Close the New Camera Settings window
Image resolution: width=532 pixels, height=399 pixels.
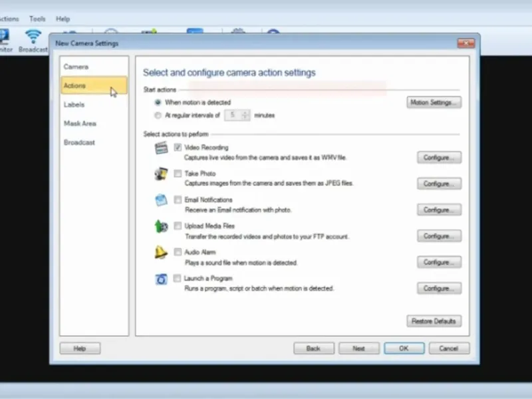[466, 43]
